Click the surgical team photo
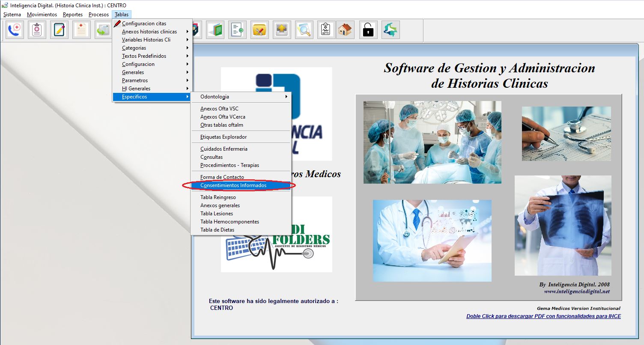The width and height of the screenshot is (644, 345). click(x=432, y=142)
